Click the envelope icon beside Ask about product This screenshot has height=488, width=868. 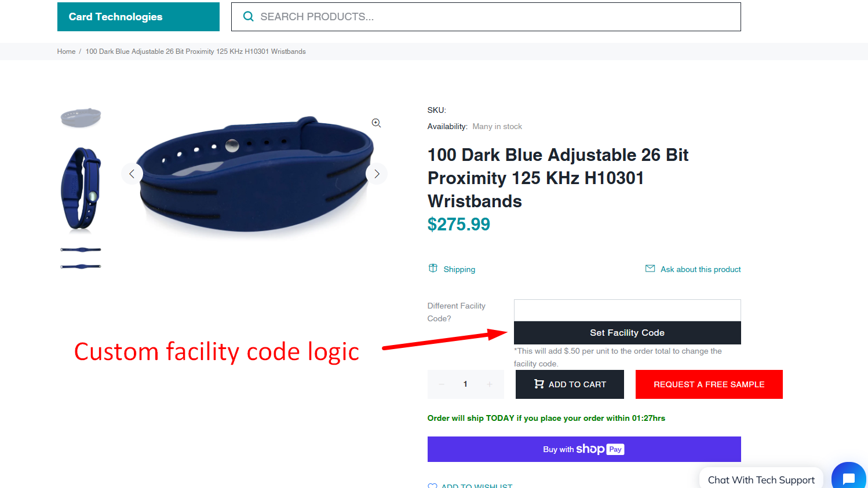pyautogui.click(x=650, y=269)
